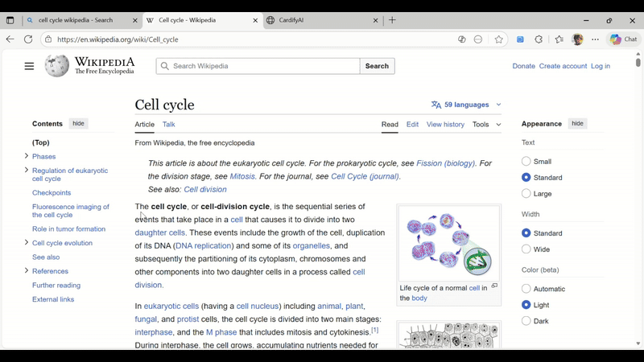Open a new tab with plus icon
The height and width of the screenshot is (362, 644).
[x=392, y=20]
